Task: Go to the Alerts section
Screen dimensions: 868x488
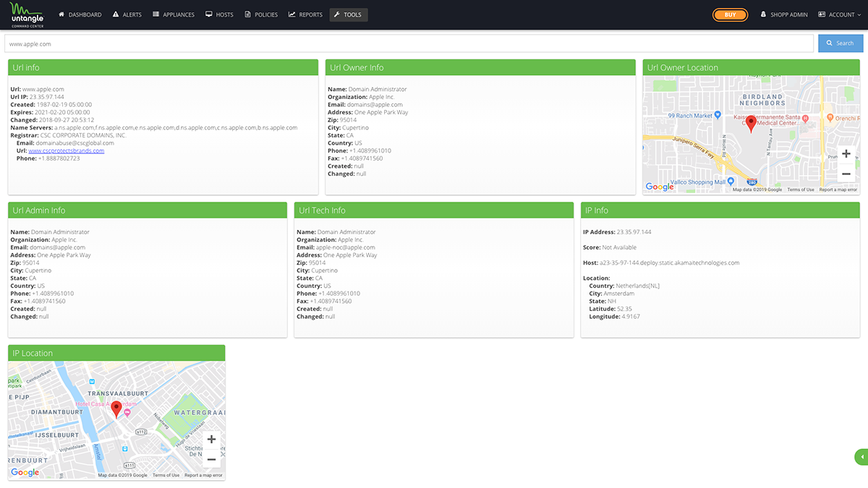Action: pyautogui.click(x=127, y=14)
